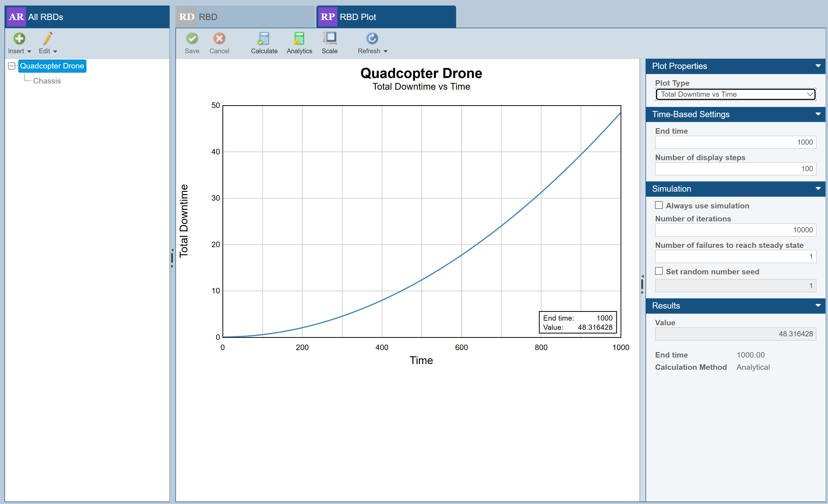Viewport: 828px width, 504px height.
Task: Collapse the Quadcopter Drone tree node
Action: (11, 66)
